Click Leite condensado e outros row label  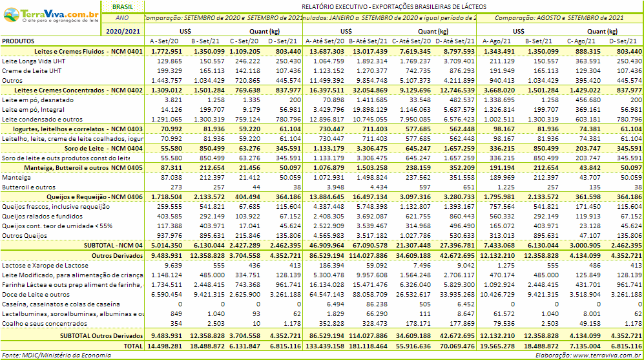tap(42, 119)
